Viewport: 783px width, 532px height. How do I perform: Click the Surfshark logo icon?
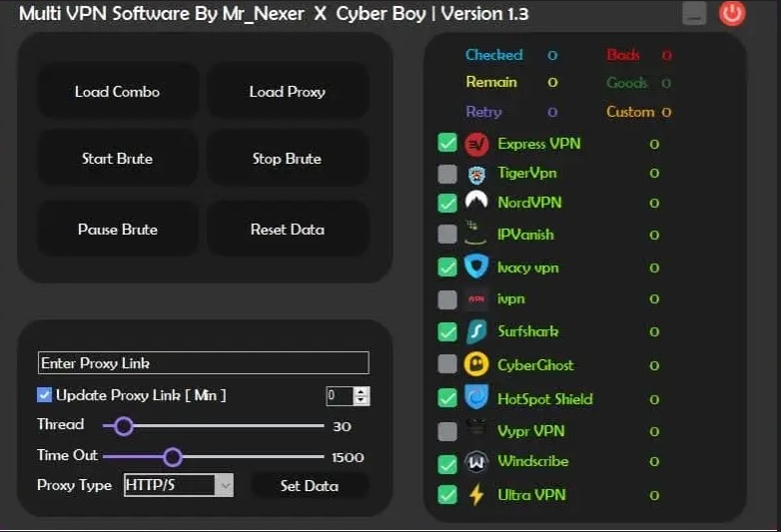click(476, 331)
